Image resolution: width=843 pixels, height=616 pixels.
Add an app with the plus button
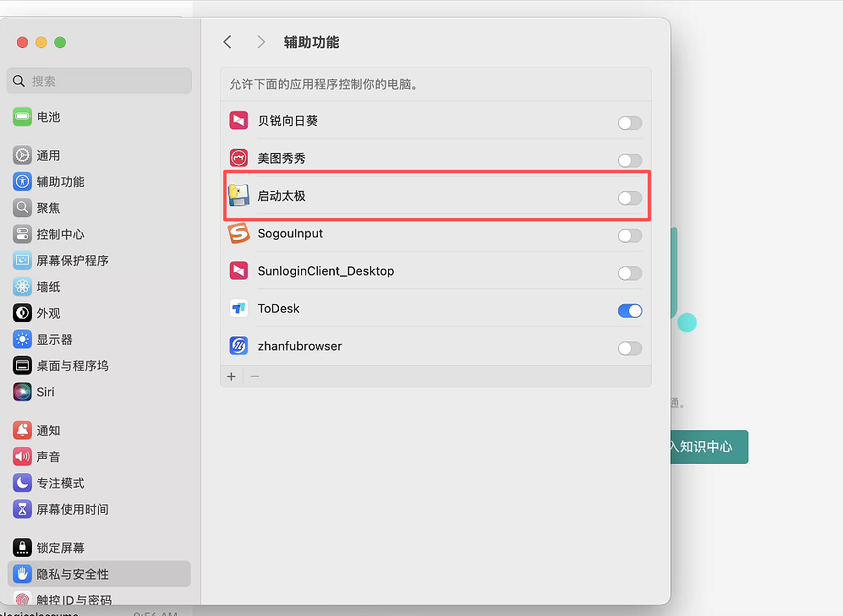[x=232, y=376]
